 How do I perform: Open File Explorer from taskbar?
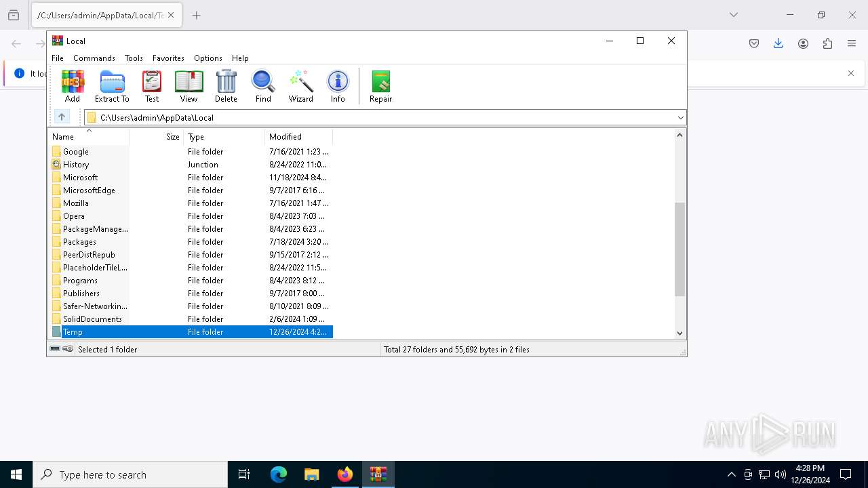point(312,474)
